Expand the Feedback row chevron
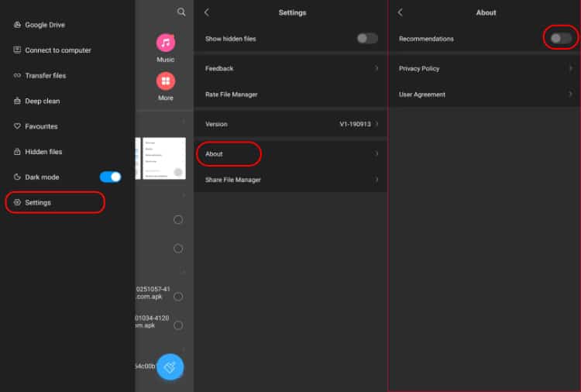 click(x=376, y=68)
